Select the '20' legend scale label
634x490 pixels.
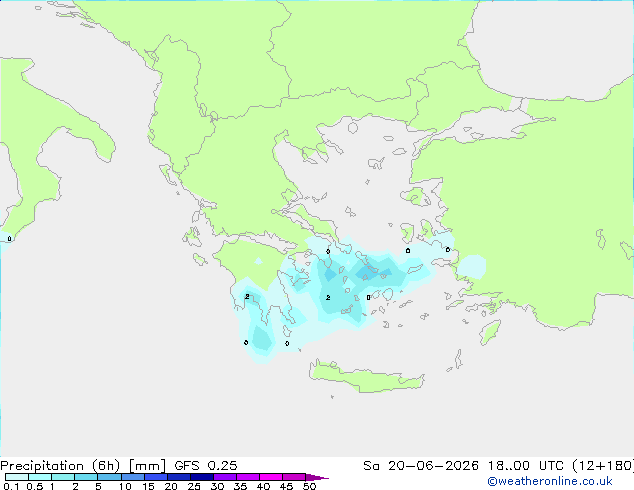171,486
